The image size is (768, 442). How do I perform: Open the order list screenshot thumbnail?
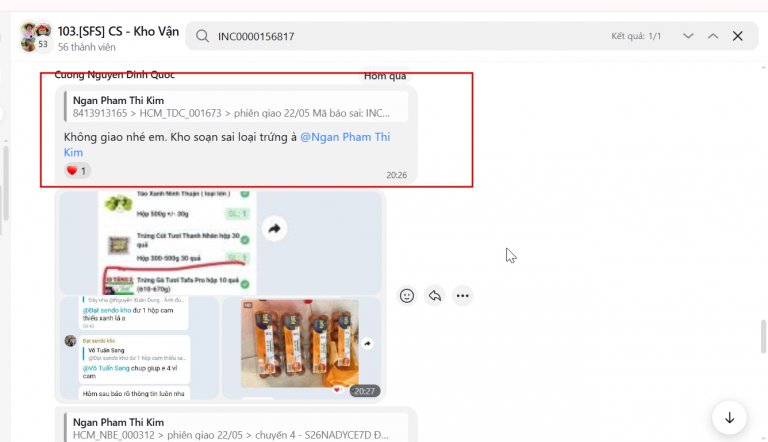coord(220,243)
